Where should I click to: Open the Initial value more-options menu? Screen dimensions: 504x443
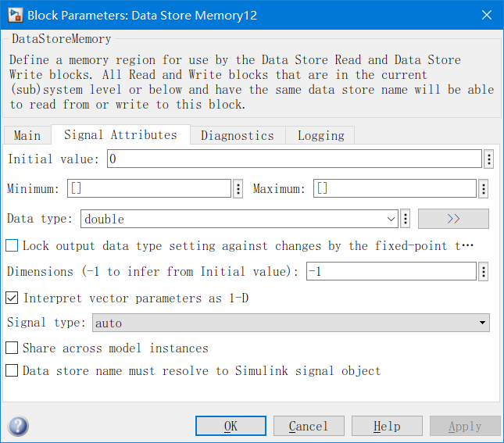click(x=489, y=159)
